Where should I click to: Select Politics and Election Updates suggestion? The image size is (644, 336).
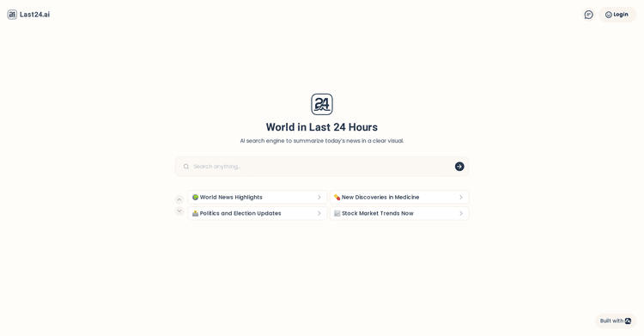point(258,213)
